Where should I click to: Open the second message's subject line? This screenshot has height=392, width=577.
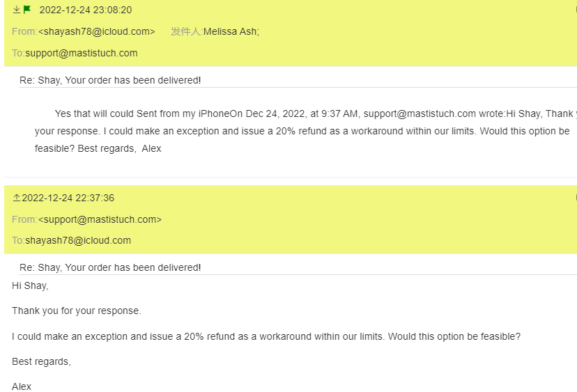[x=110, y=267]
